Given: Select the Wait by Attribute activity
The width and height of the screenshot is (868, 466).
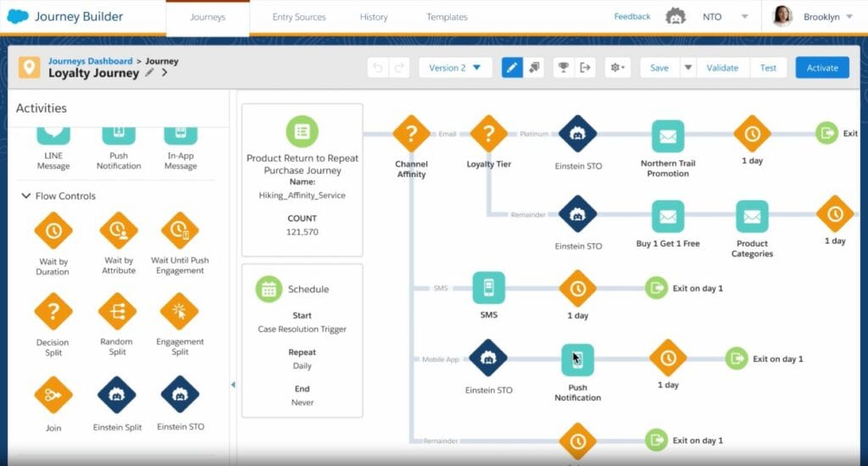Looking at the screenshot, I should click(119, 230).
